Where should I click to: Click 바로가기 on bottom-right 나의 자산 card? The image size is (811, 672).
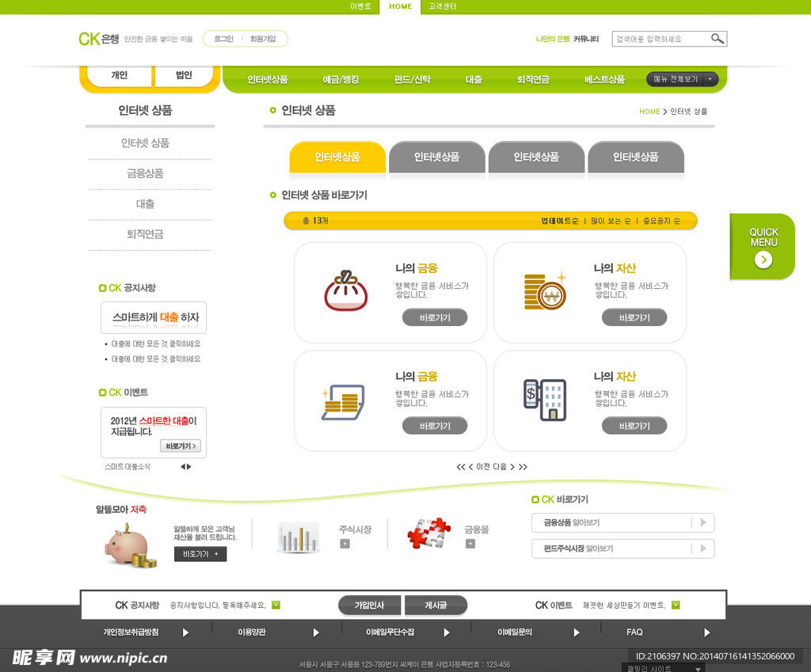point(634,425)
